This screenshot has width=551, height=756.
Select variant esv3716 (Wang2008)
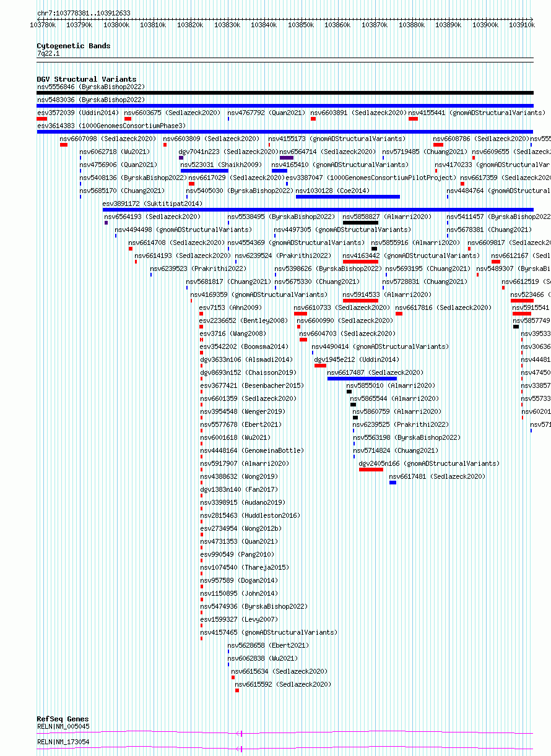click(x=233, y=333)
